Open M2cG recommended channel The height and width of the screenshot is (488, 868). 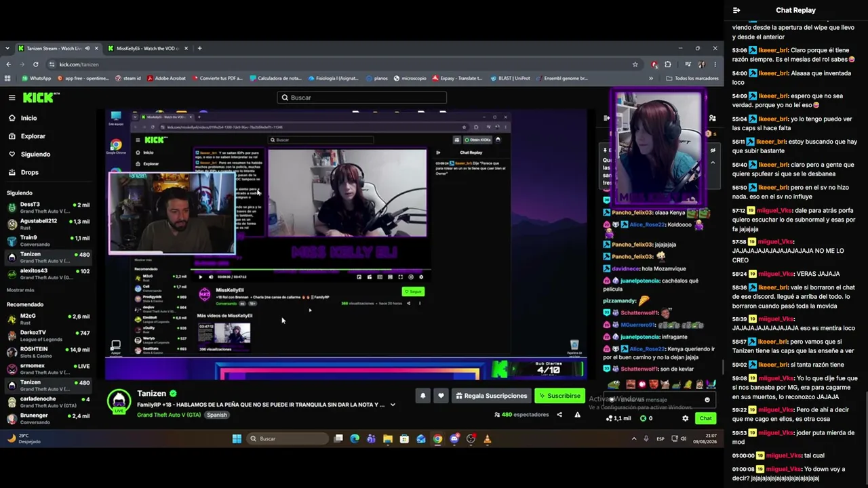(x=48, y=319)
